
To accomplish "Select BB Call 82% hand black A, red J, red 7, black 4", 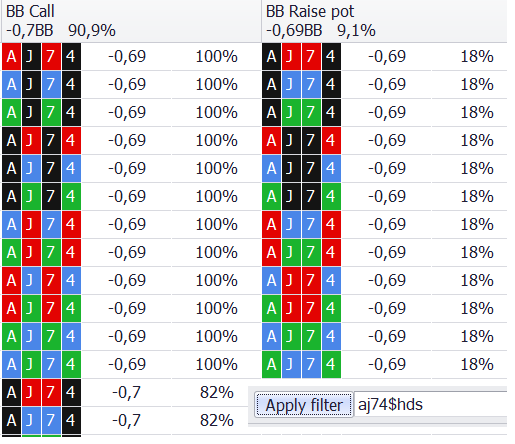I will pos(41,392).
